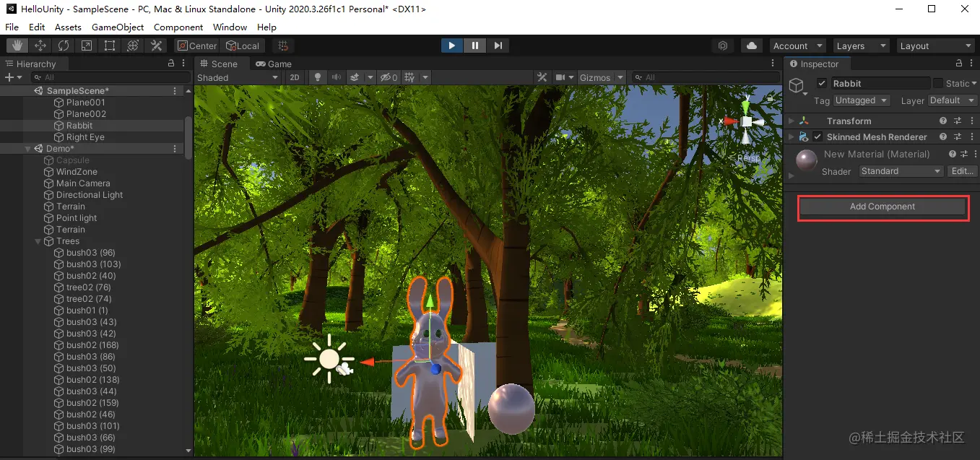
Task: Expand Transform component
Action: tap(792, 121)
